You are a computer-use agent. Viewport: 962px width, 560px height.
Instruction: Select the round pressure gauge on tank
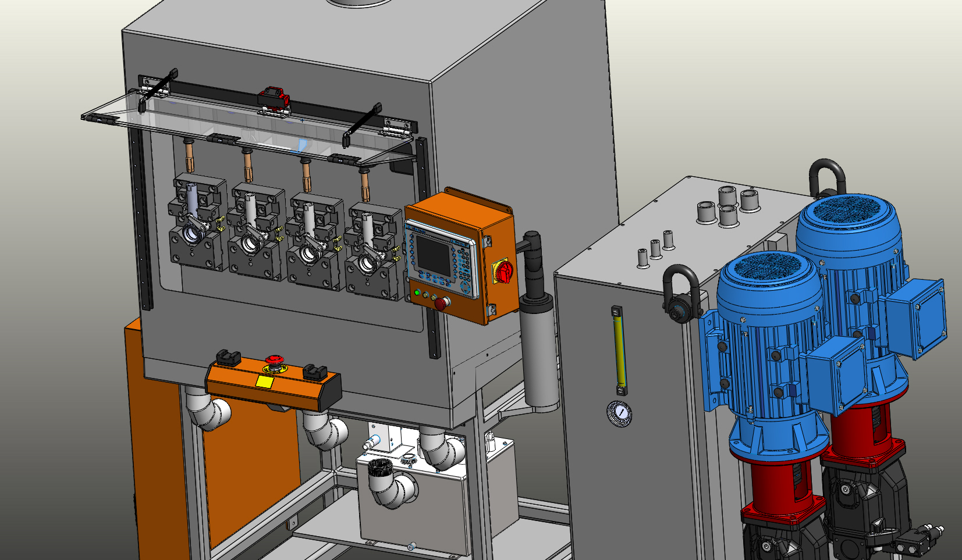[619, 413]
